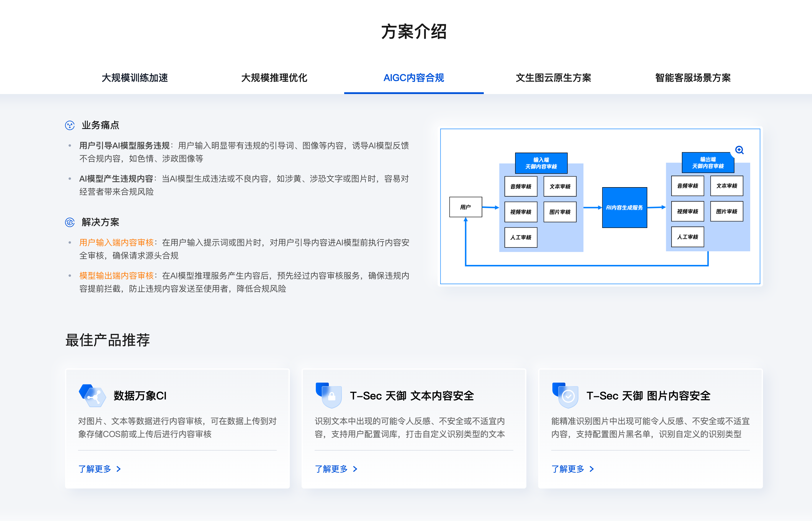This screenshot has width=812, height=521.
Task: Click the 数据万象CI card title
Action: (x=140, y=396)
